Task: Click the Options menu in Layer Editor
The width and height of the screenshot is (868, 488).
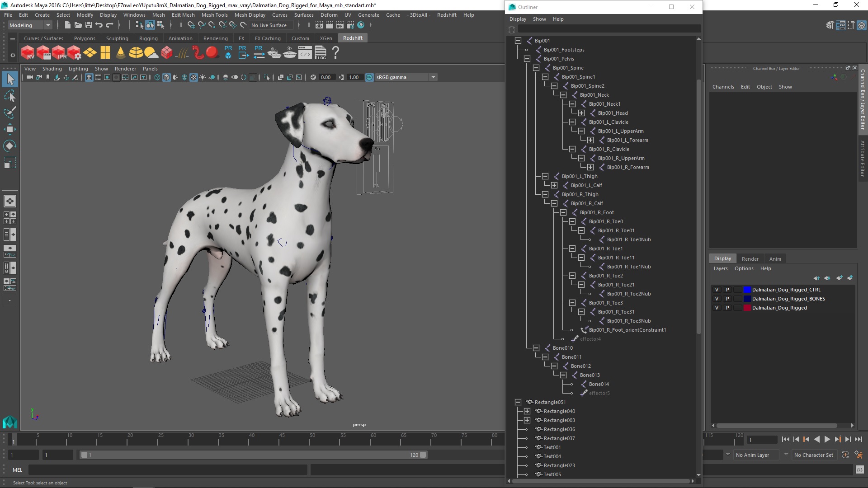Action: click(744, 268)
